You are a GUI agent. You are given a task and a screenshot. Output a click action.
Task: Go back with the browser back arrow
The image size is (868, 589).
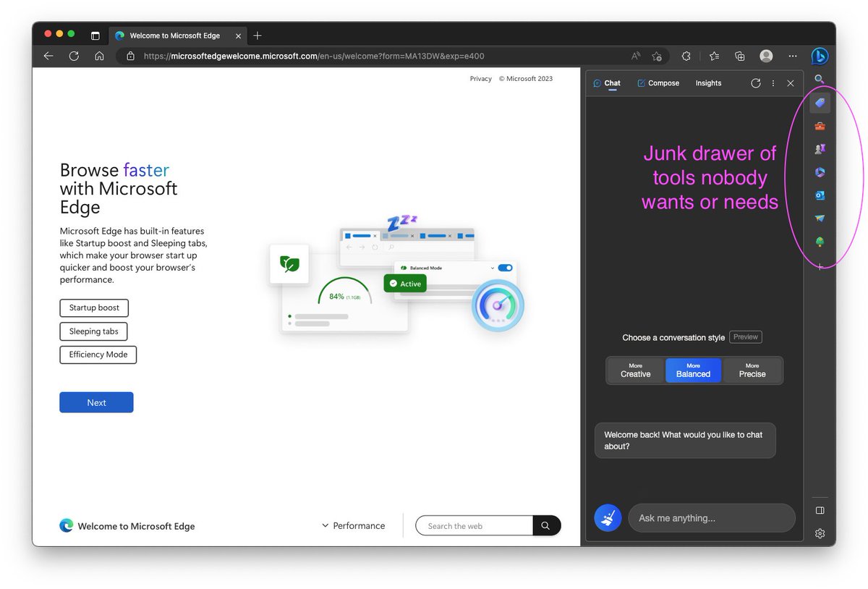click(x=48, y=56)
